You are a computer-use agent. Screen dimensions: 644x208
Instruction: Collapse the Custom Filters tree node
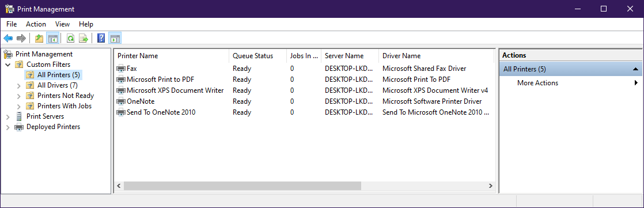coord(8,65)
